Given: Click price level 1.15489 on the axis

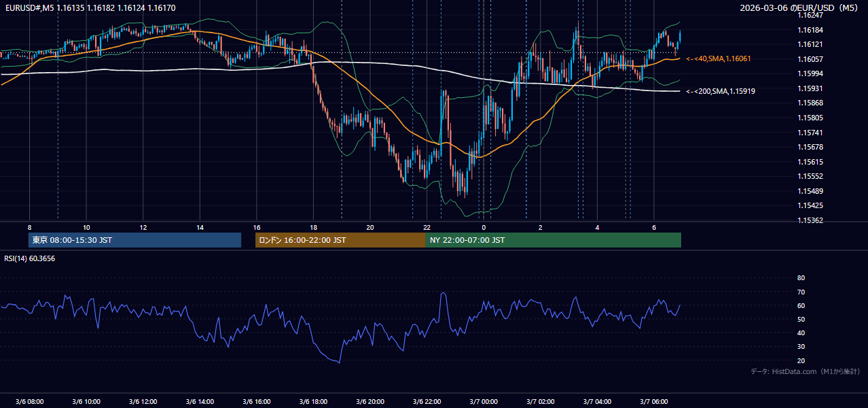Looking at the screenshot, I should (810, 191).
